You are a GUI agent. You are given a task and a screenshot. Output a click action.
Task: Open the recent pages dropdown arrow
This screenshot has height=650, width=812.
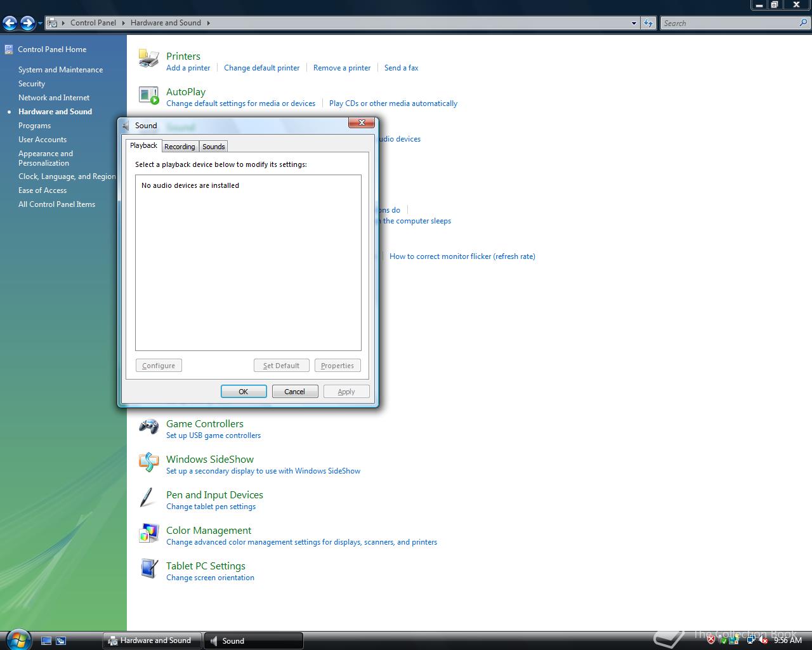point(40,23)
